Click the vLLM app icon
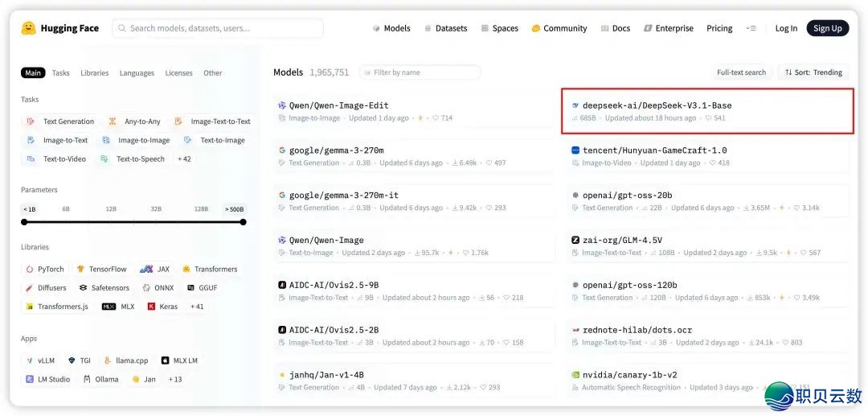868x416 pixels. (x=30, y=360)
